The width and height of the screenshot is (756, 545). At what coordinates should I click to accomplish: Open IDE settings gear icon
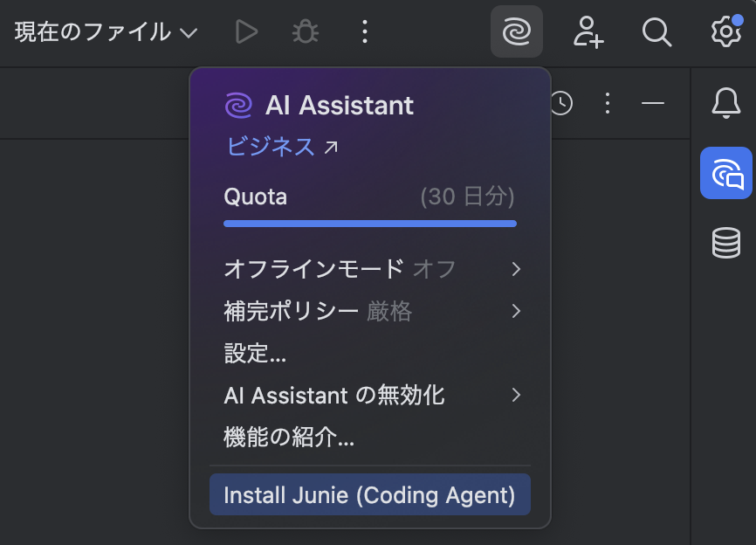[x=725, y=31]
